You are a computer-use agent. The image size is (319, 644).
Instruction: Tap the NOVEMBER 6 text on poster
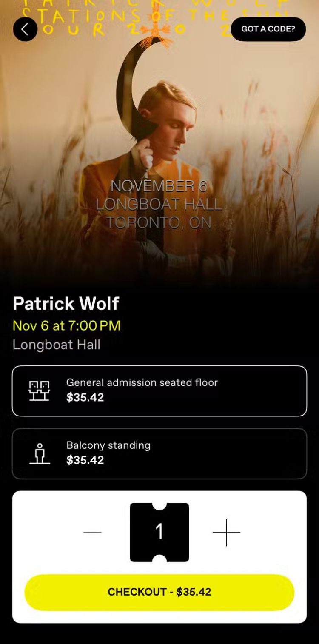pyautogui.click(x=159, y=186)
